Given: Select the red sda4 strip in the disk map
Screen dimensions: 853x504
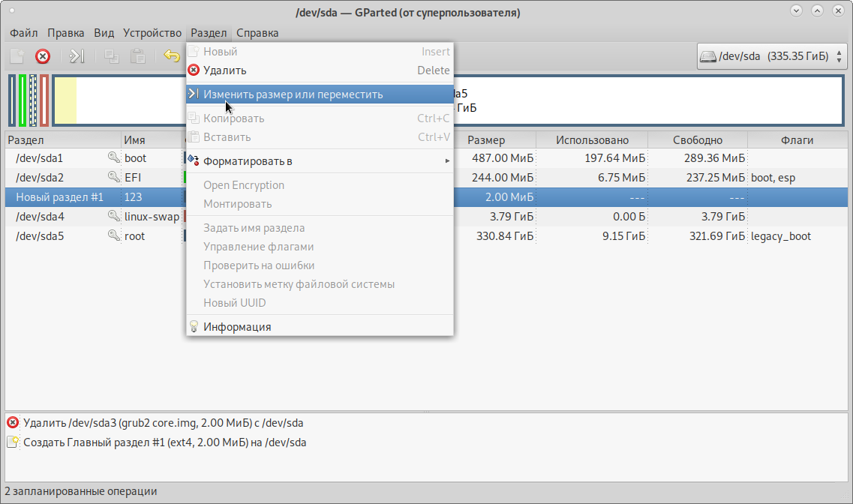Looking at the screenshot, I should point(44,100).
